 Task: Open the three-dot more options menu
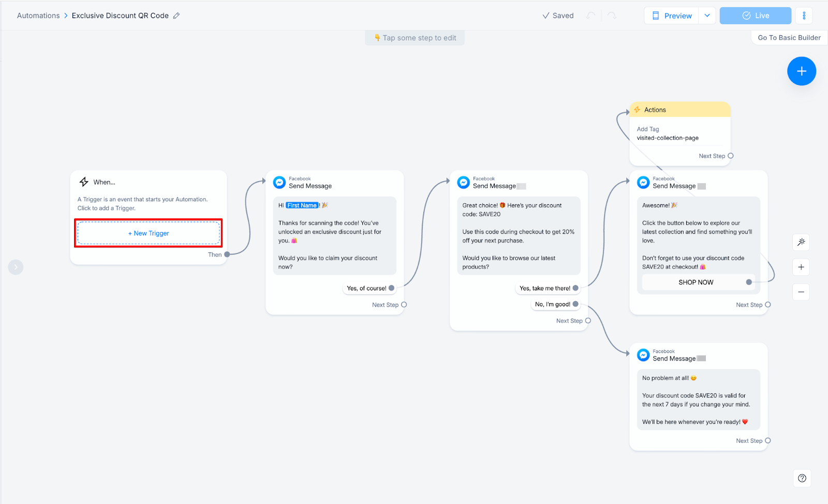coord(804,16)
